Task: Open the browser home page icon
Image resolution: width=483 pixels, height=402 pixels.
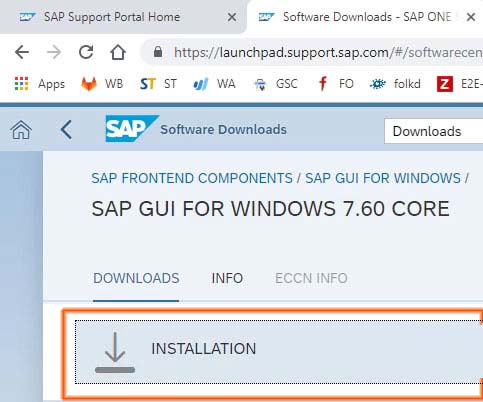Action: coord(118,52)
